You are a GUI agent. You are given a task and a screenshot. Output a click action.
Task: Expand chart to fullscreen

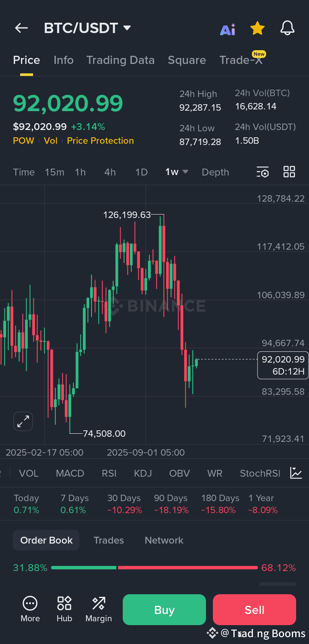point(23,421)
